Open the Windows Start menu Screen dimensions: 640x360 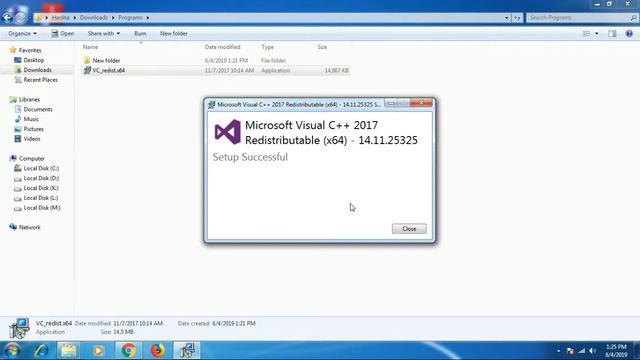click(x=12, y=350)
